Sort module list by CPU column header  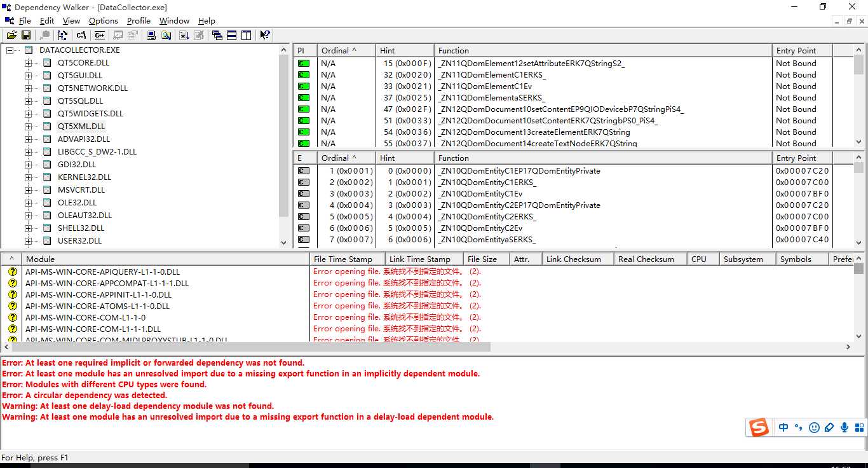(x=702, y=259)
